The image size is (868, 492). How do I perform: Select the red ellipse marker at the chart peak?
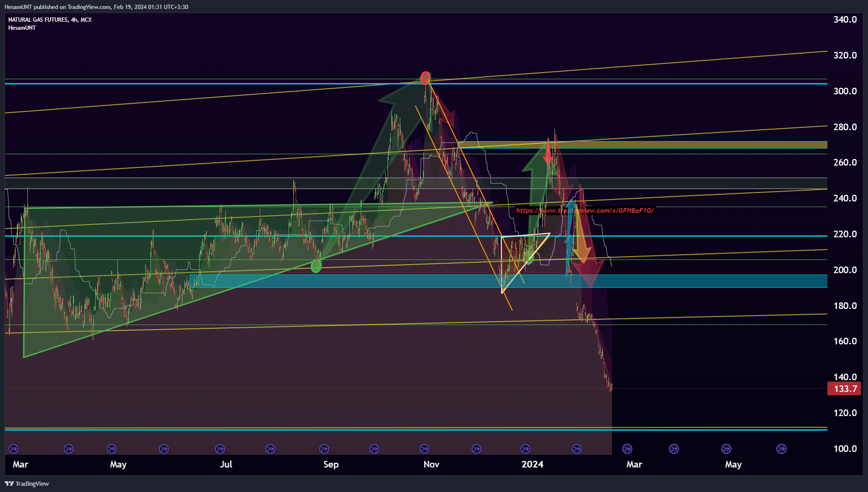click(x=425, y=78)
